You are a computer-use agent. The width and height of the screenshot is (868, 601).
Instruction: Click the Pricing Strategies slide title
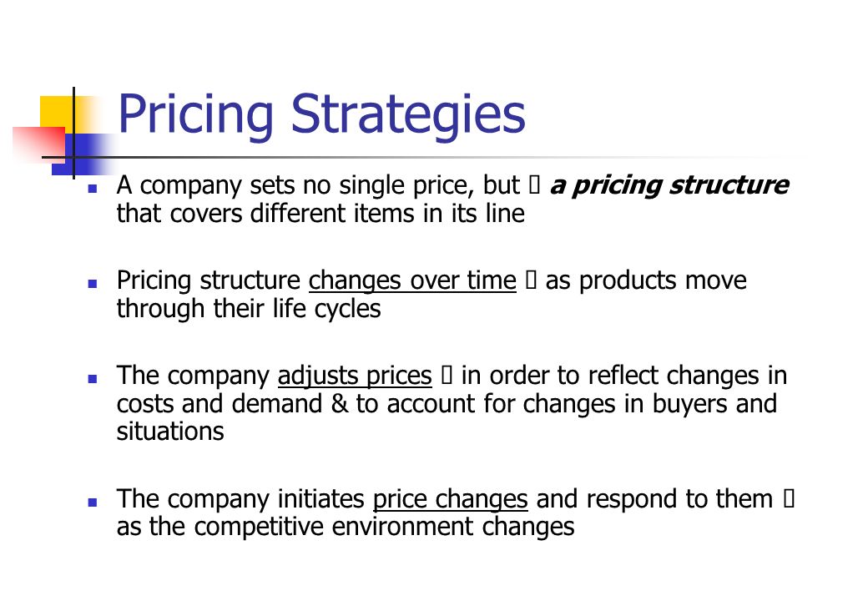tap(321, 115)
